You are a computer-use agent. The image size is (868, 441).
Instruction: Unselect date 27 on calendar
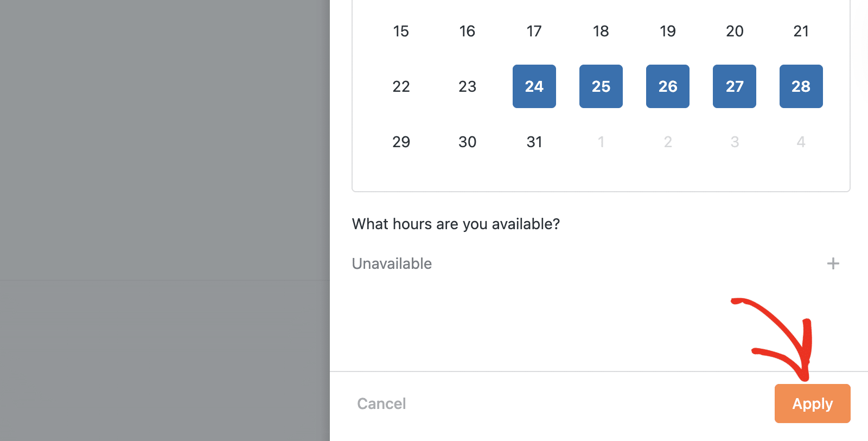[x=735, y=86]
